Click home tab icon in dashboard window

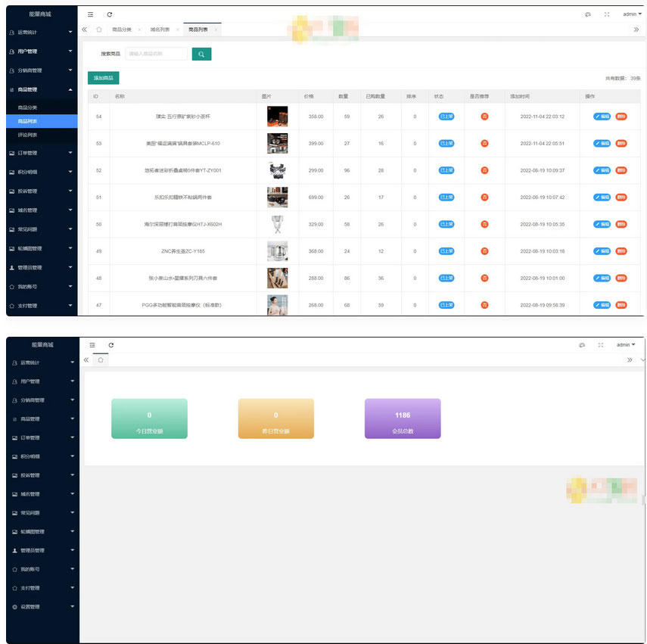pyautogui.click(x=101, y=359)
